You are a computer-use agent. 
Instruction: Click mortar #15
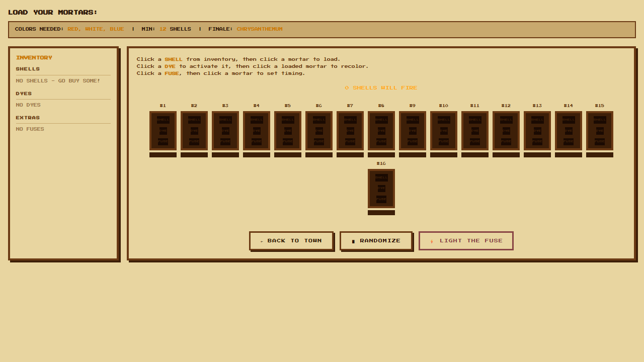coord(600,131)
